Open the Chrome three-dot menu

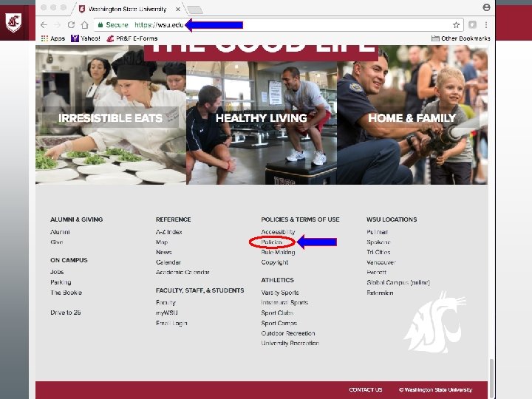486,25
